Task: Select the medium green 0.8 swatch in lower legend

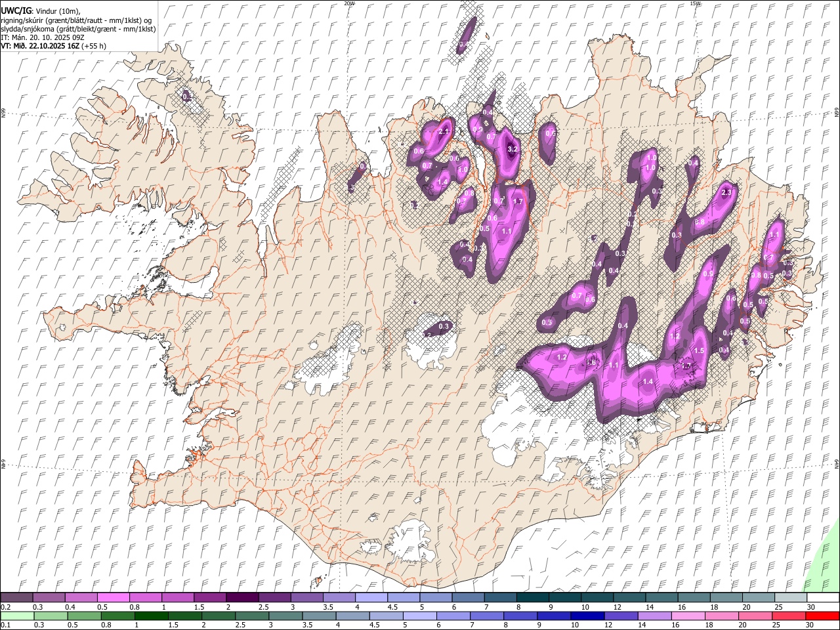Action: pos(118,616)
